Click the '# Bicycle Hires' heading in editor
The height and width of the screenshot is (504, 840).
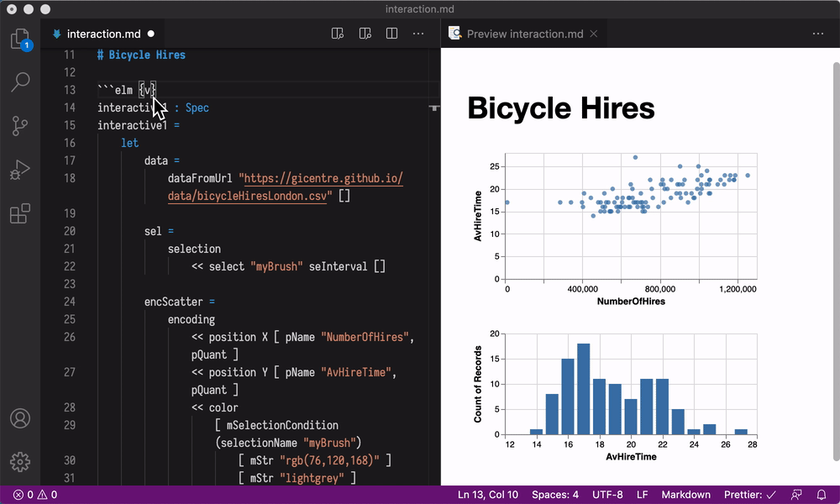[141, 55]
